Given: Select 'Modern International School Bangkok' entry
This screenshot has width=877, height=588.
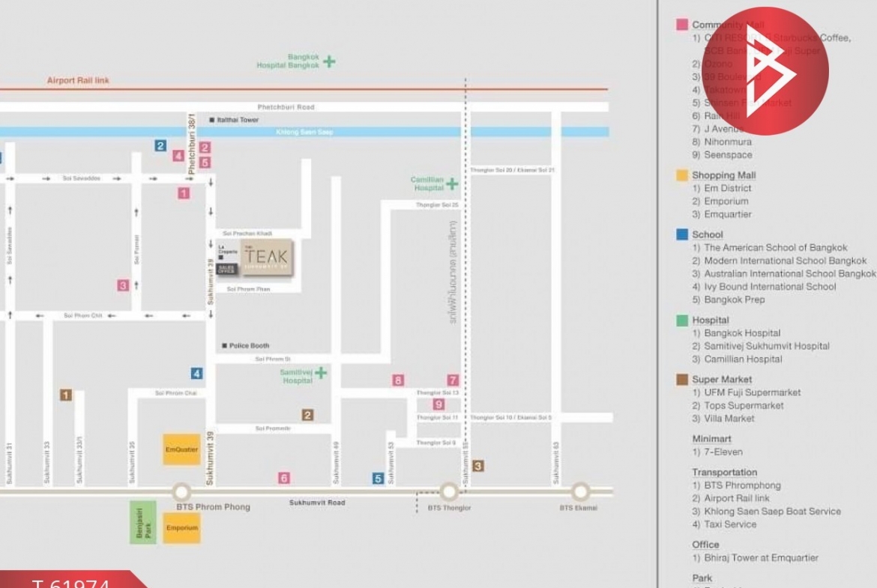Looking at the screenshot, I should click(786, 261).
